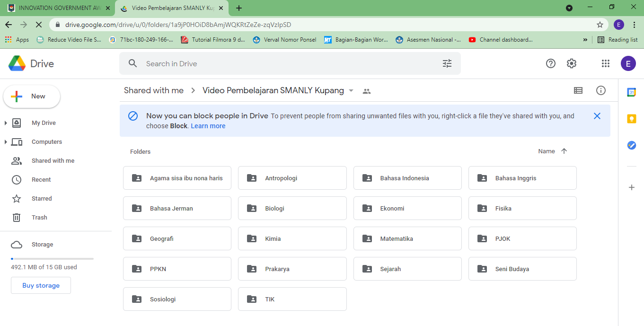Expand My Drive tree arrow
Viewport: 644px width, 326px height.
coord(6,123)
